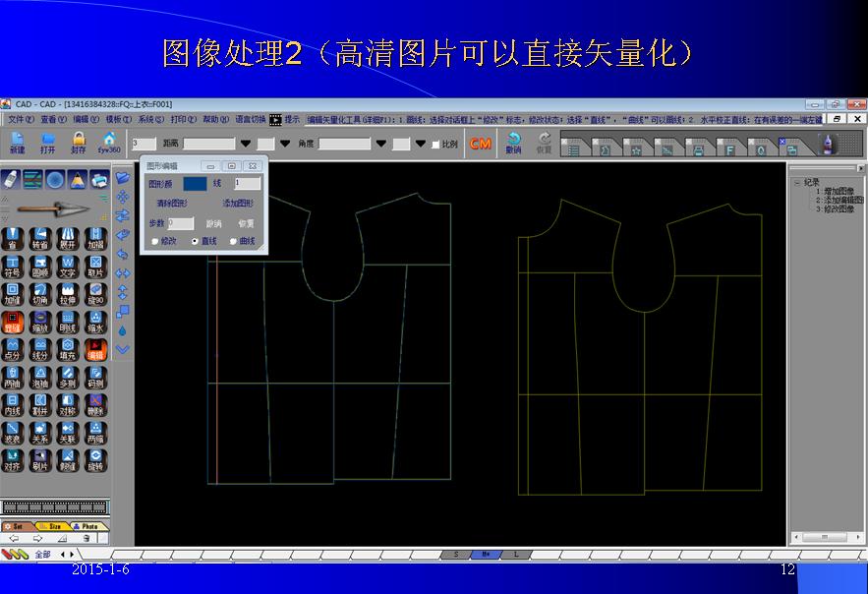
Task: Open the 帮助 menu
Action: coord(216,119)
